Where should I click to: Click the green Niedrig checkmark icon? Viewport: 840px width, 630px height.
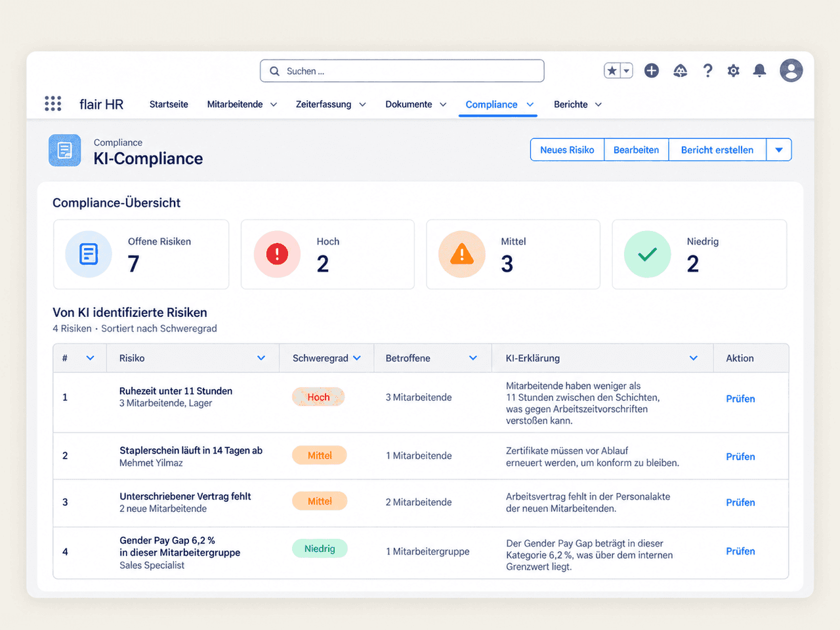click(x=648, y=254)
